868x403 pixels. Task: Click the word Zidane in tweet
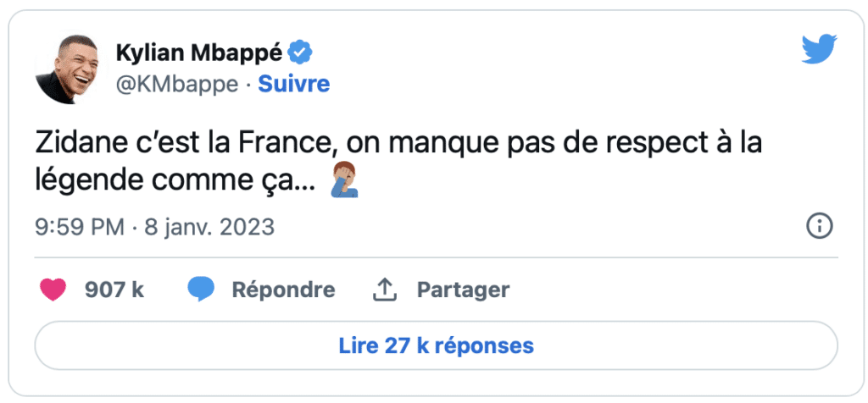[75, 143]
